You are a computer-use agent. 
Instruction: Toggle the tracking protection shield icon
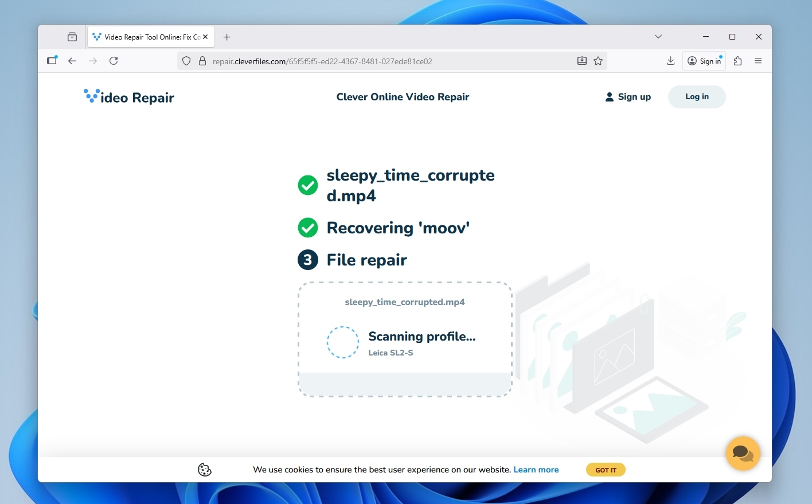186,61
